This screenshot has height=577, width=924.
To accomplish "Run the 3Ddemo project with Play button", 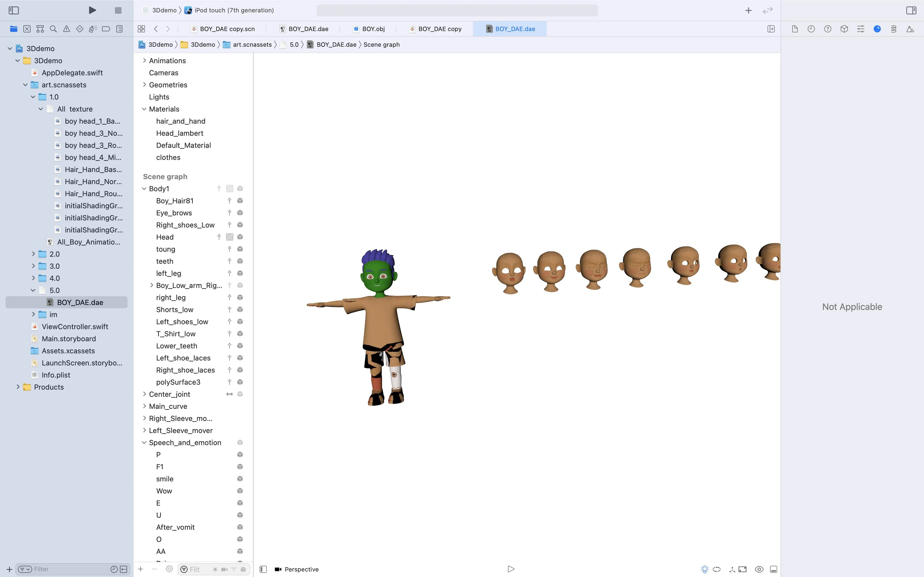I will (92, 10).
